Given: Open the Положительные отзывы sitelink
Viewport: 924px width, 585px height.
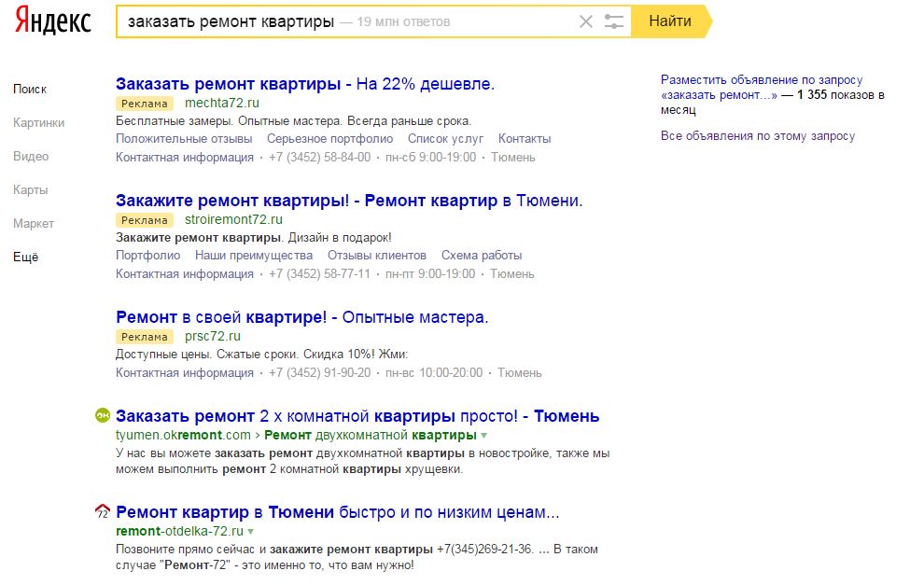Looking at the screenshot, I should point(184,139).
